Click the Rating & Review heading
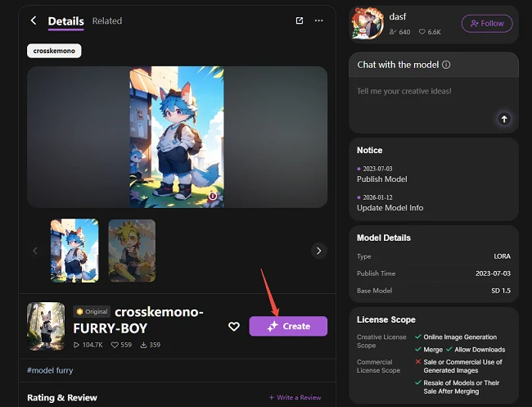 (62, 397)
